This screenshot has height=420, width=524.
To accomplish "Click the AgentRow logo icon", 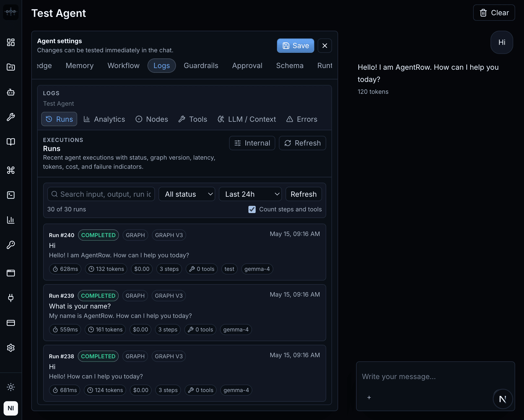I will pos(11,12).
